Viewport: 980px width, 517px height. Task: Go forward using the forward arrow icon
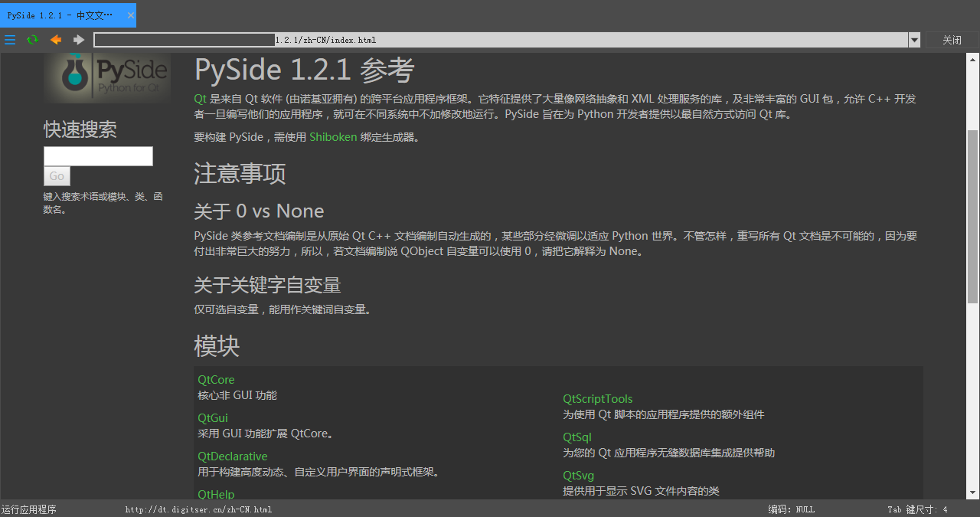[x=78, y=39]
